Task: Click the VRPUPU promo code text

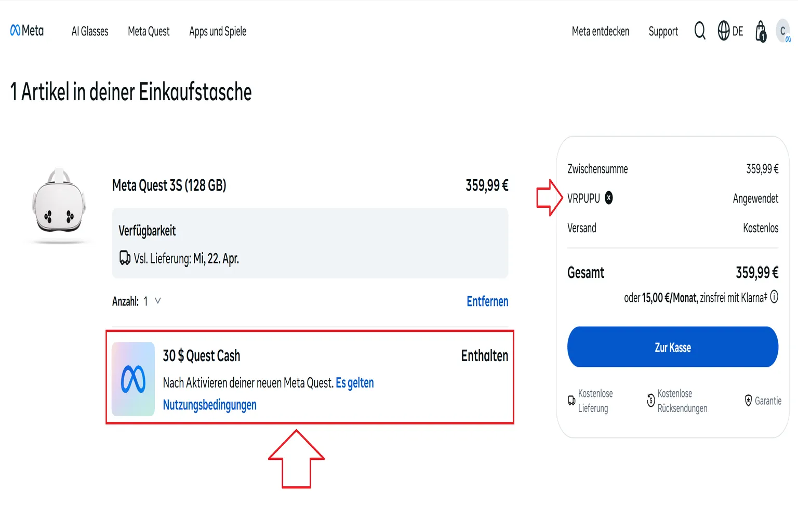Action: (583, 198)
